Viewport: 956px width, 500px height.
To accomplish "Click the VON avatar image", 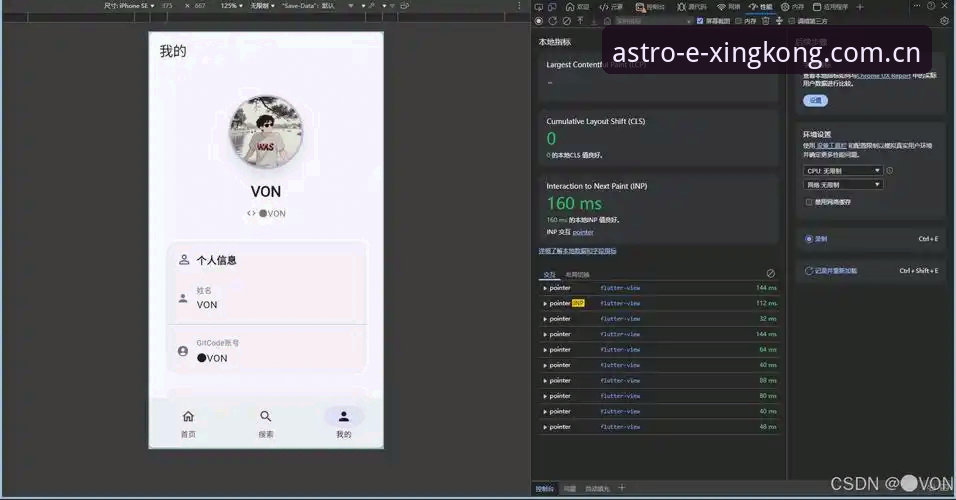I will click(x=266, y=131).
